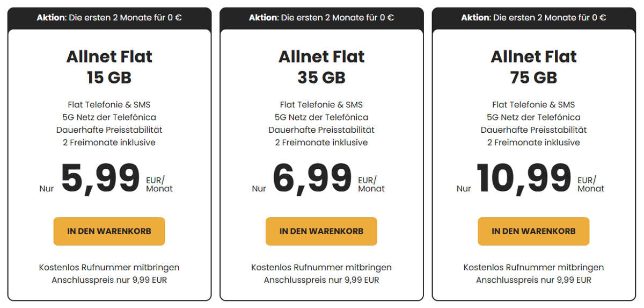Select the Allnet Flat 35 GB heading
The width and height of the screenshot is (644, 308).
(x=321, y=67)
